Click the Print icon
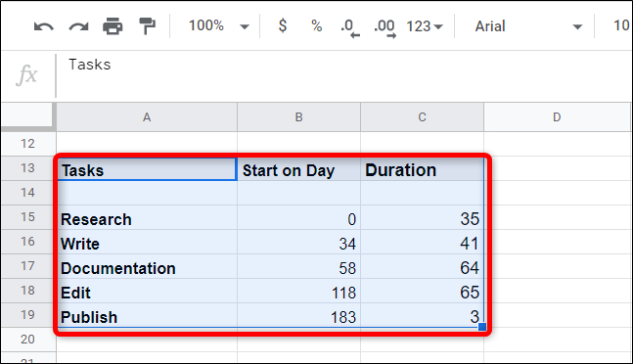Screen dimensions: 633x364 tap(113, 26)
